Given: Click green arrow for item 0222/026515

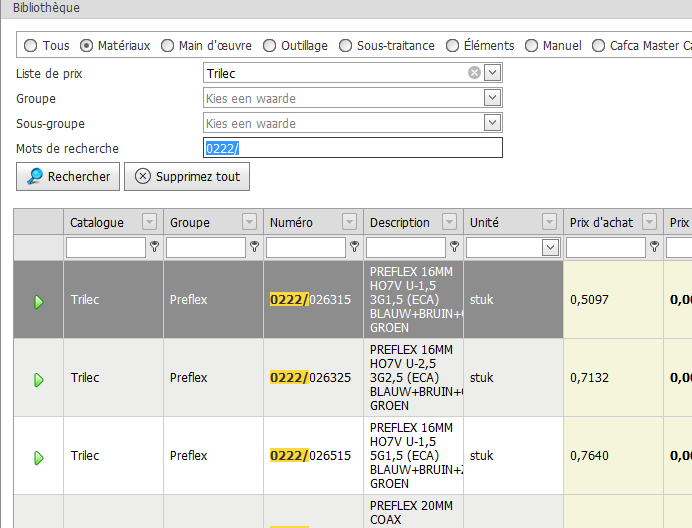Looking at the screenshot, I should click(39, 458).
